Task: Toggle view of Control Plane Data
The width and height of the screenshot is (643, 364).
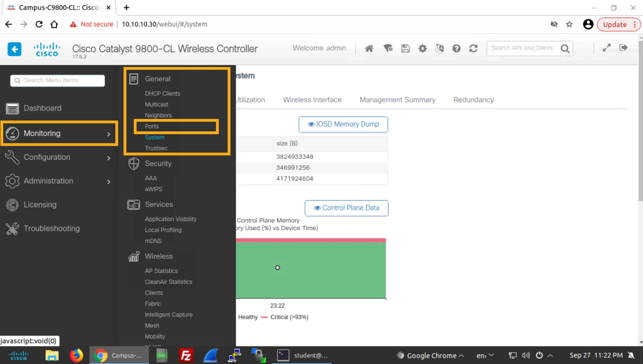Action: point(346,208)
